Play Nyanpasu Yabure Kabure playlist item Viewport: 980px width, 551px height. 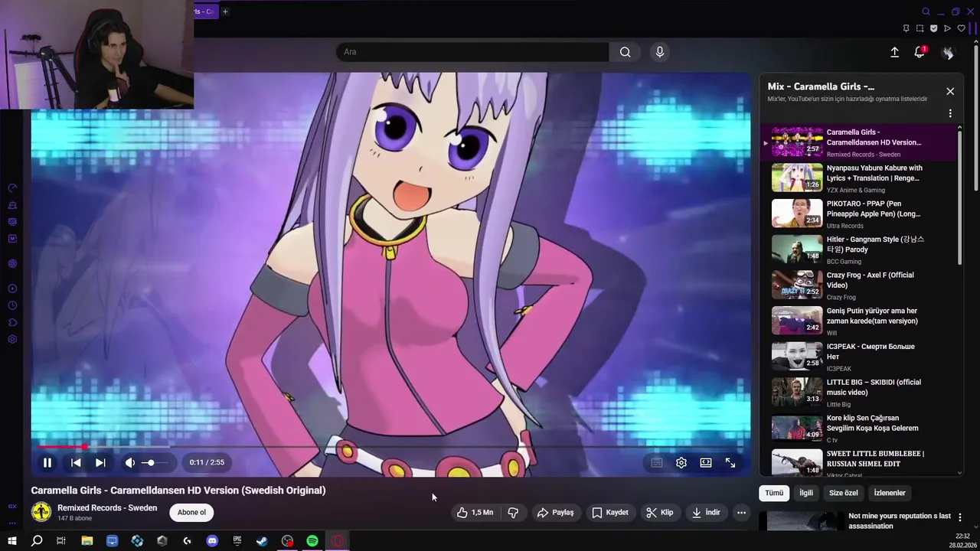tap(857, 178)
